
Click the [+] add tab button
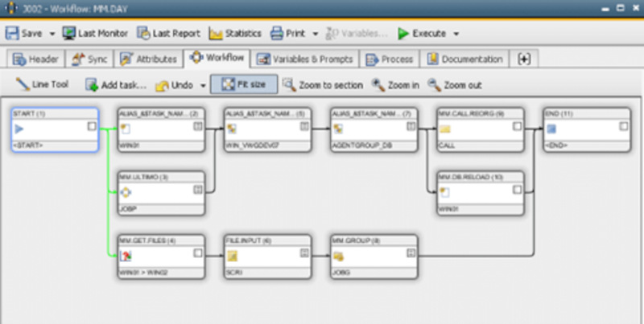pyautogui.click(x=524, y=59)
